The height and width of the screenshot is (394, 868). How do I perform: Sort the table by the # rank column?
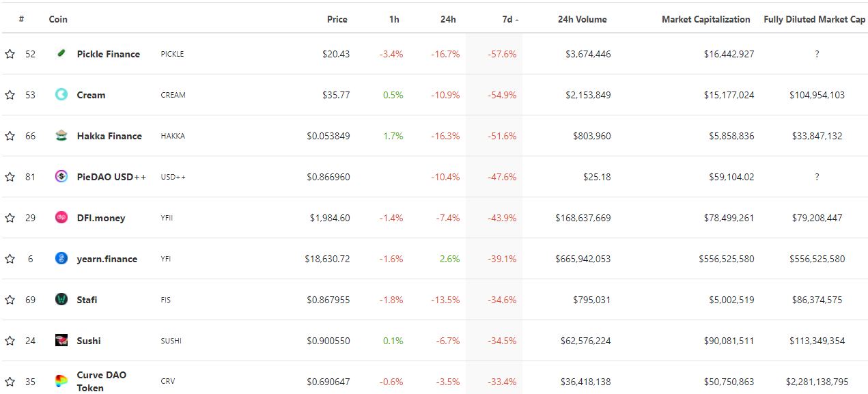tap(22, 19)
